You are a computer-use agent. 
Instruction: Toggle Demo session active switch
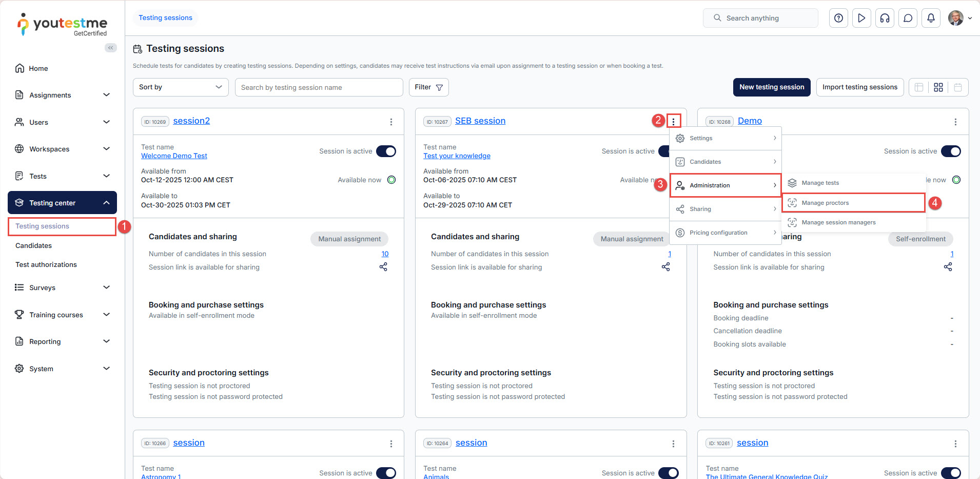(x=950, y=151)
